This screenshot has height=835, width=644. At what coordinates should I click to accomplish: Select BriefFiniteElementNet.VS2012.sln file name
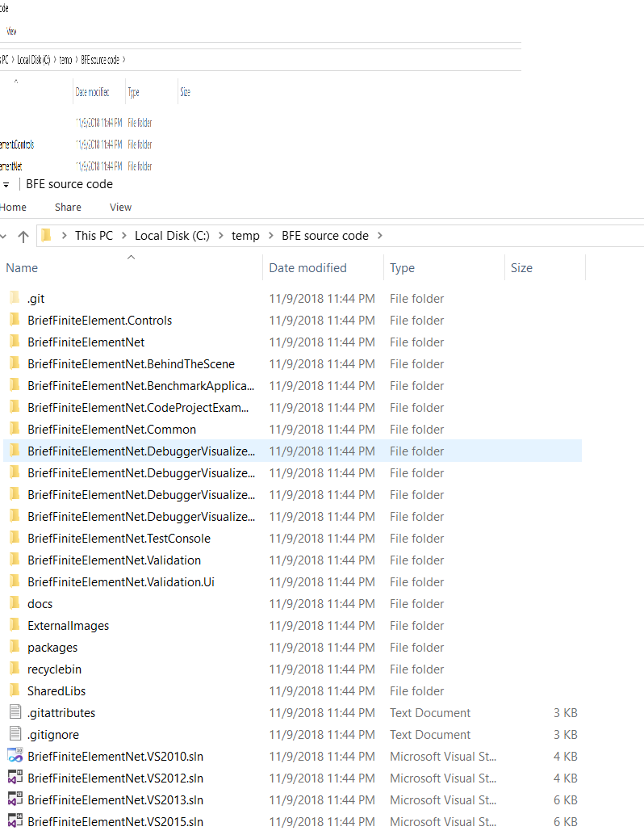115,778
